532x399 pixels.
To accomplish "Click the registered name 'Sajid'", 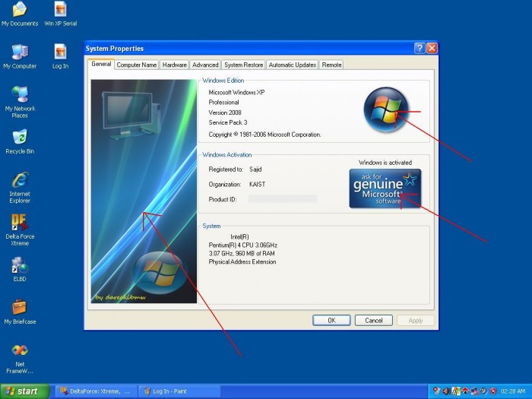I will pos(255,169).
